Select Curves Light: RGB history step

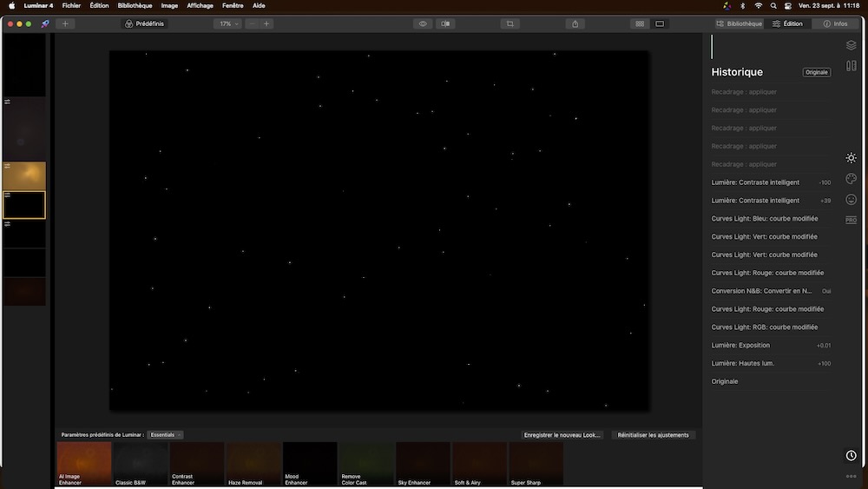point(771,327)
